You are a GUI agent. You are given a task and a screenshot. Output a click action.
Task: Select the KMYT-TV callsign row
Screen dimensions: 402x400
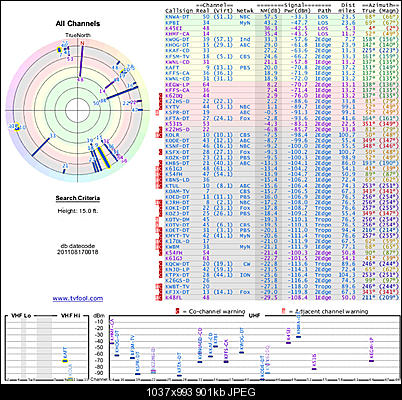tap(282, 236)
